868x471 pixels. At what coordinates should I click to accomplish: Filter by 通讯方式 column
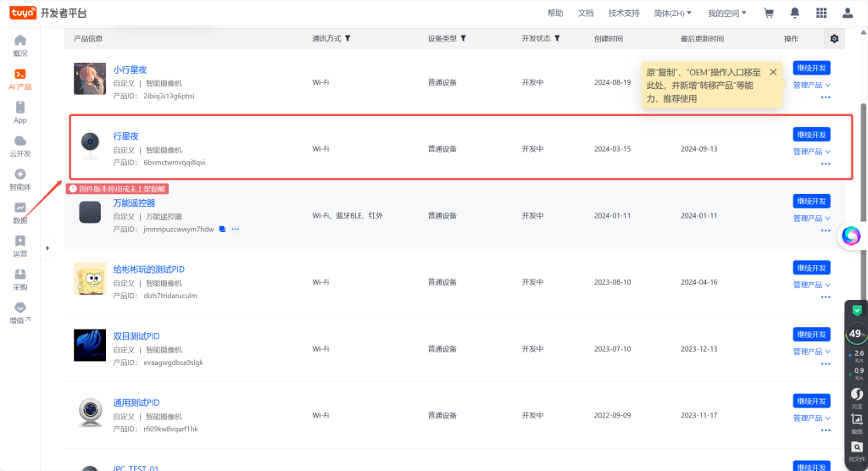pyautogui.click(x=348, y=39)
